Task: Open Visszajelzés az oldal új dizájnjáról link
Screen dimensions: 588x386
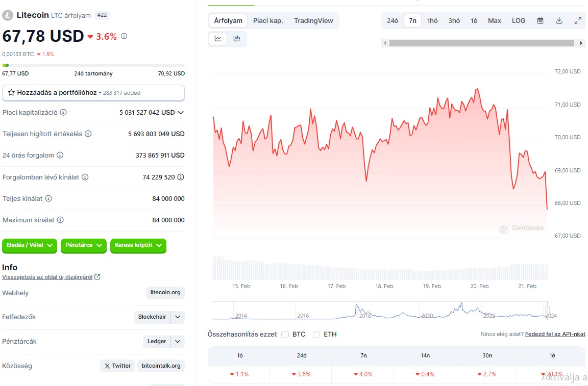Action: pos(47,277)
